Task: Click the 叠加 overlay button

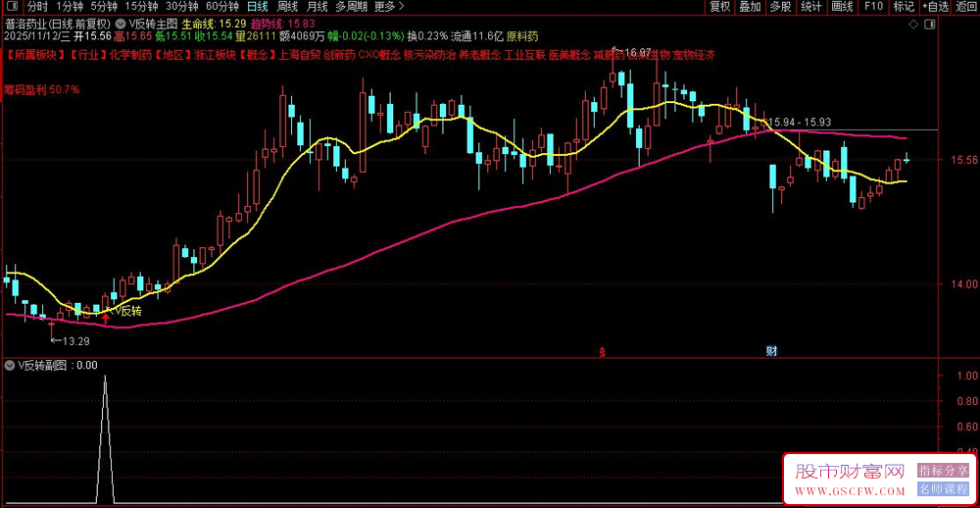Action: tap(750, 7)
